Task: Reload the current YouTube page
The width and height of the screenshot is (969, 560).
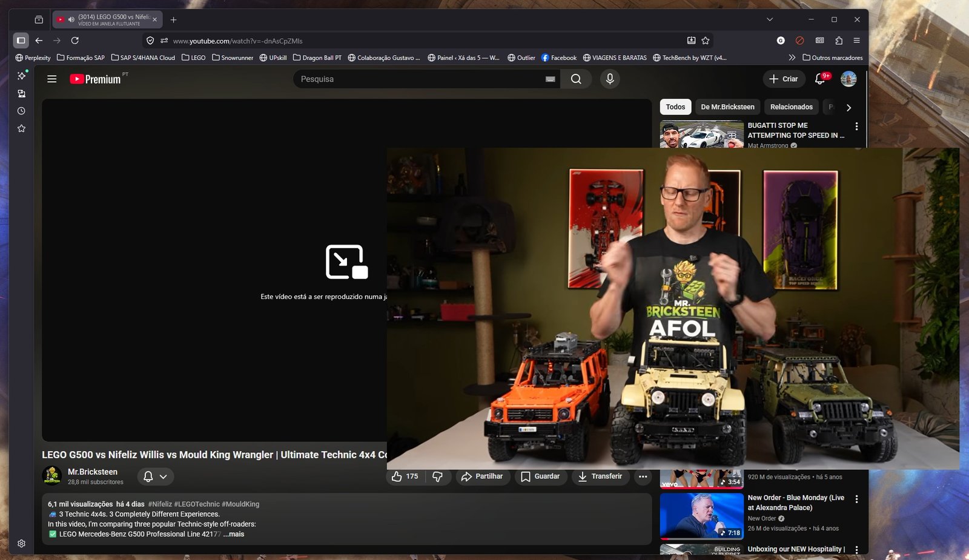Action: [75, 41]
